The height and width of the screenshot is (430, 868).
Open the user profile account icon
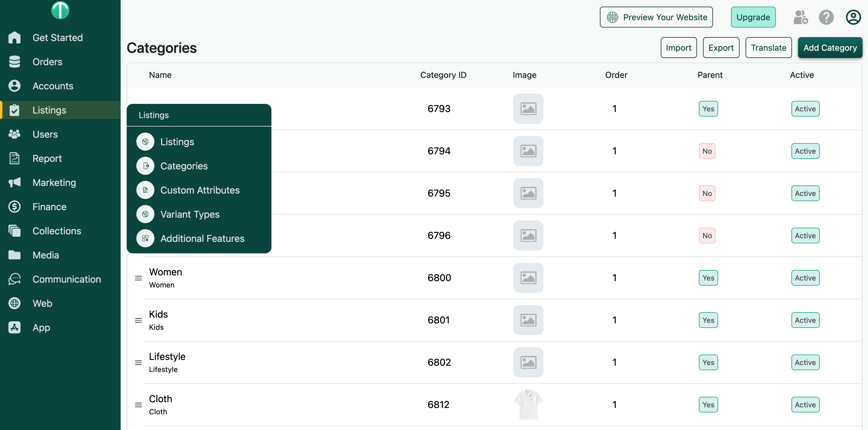point(853,17)
